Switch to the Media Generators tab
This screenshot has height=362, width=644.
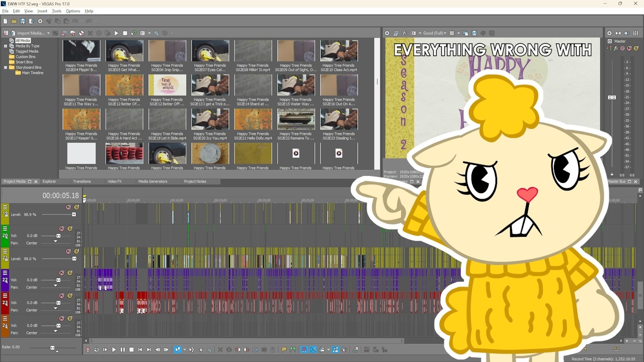point(153,182)
